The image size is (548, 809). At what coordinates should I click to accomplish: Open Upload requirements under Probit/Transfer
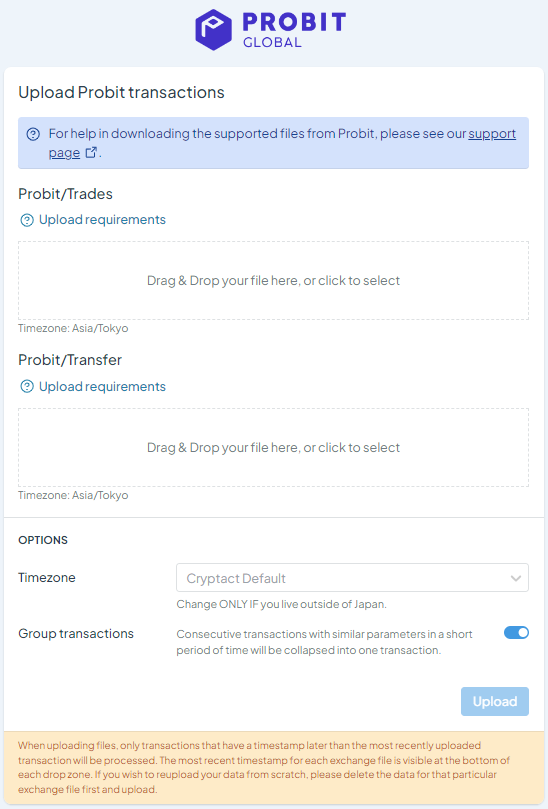tap(102, 386)
